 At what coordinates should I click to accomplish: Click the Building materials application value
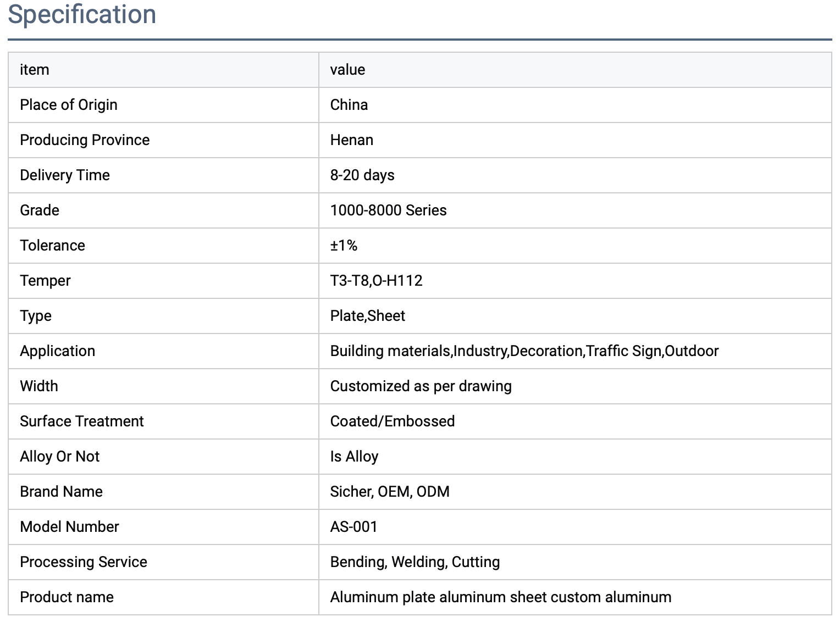tap(524, 351)
